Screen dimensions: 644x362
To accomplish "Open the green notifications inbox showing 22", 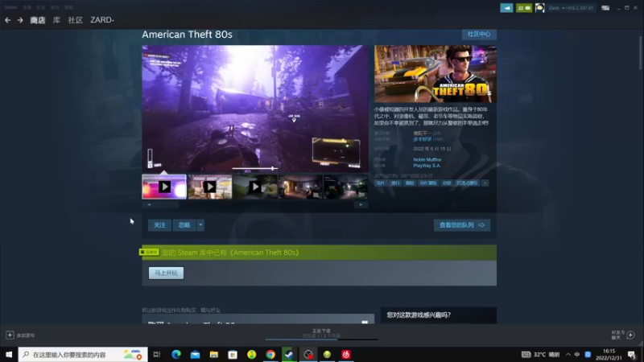I will [524, 8].
